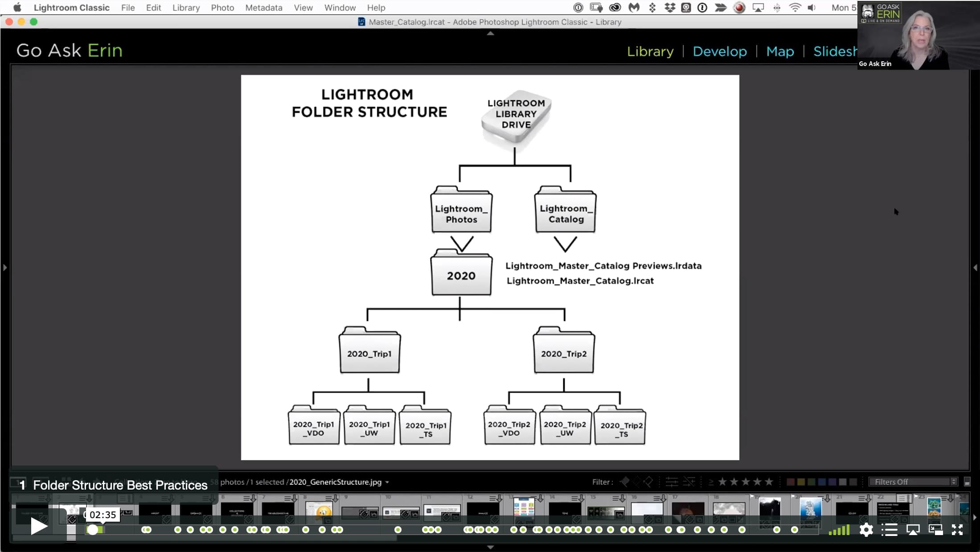Open the Library menu in the menu bar

(x=186, y=8)
